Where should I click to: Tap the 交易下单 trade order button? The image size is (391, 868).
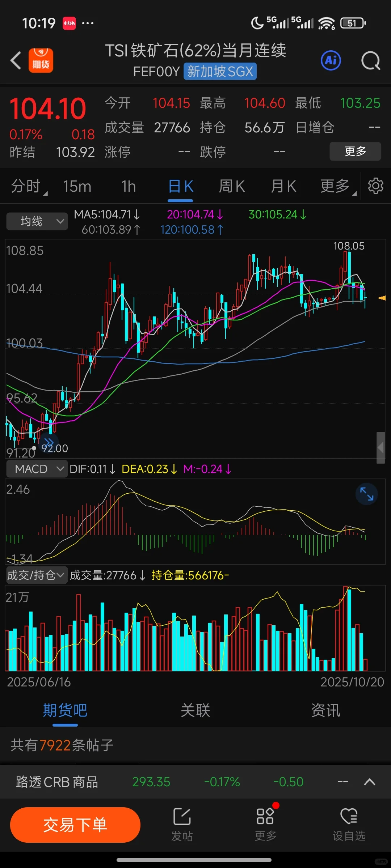coord(75,825)
